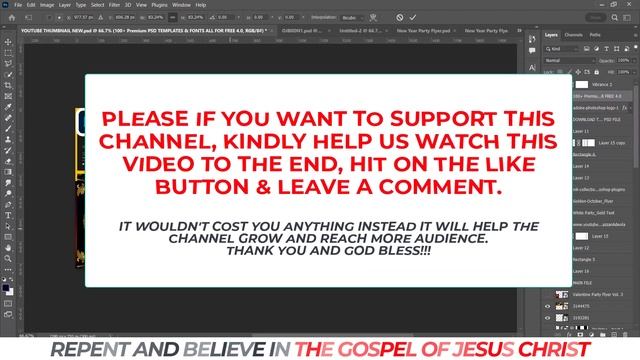The height and width of the screenshot is (360, 640).
Task: Open the layer Kind filter dropdown
Action: [562, 49]
